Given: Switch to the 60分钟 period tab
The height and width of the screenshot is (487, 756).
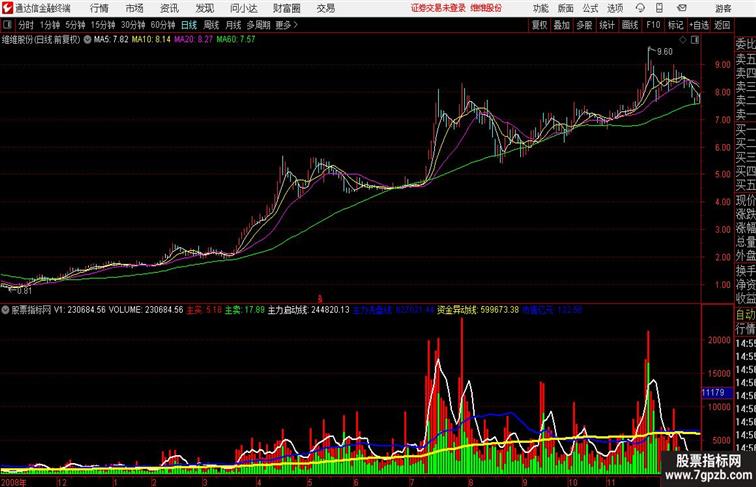Looking at the screenshot, I should pos(163,25).
